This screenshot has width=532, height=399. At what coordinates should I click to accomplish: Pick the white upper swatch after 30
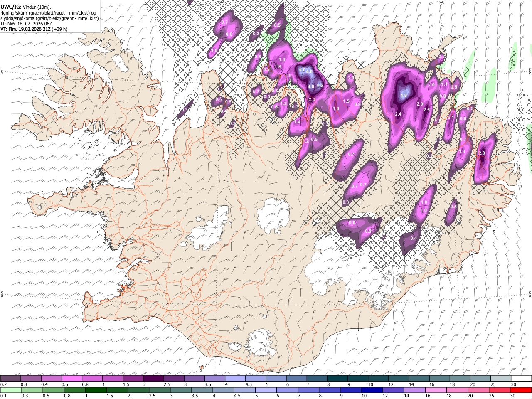click(x=522, y=378)
